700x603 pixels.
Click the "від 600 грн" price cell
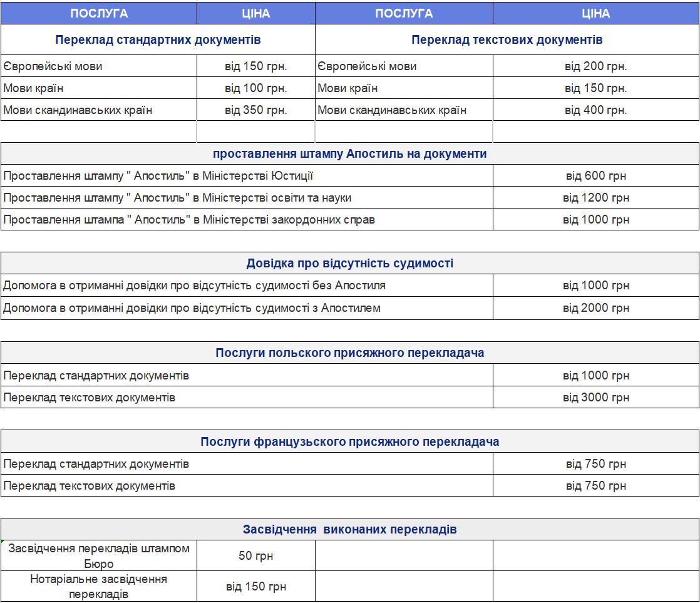click(595, 176)
